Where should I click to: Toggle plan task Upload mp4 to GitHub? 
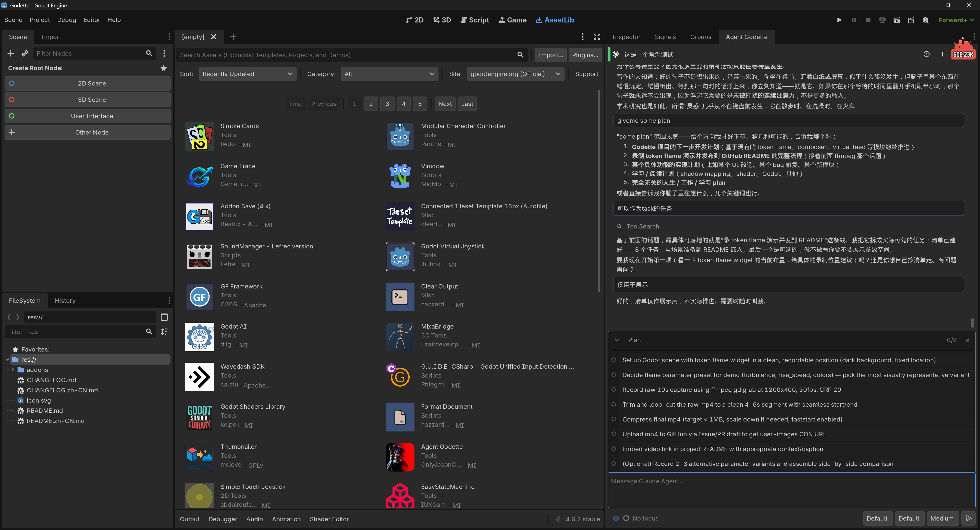pyautogui.click(x=614, y=434)
